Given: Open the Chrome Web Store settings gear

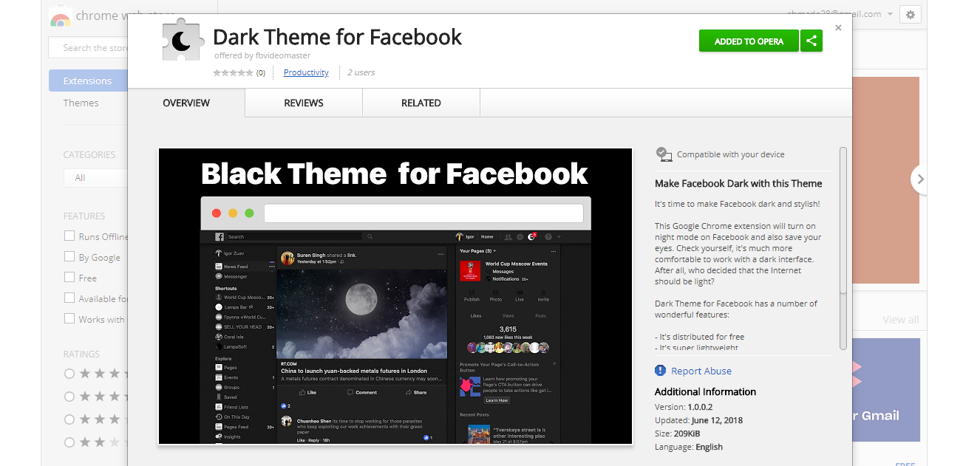Looking at the screenshot, I should coord(910,14).
